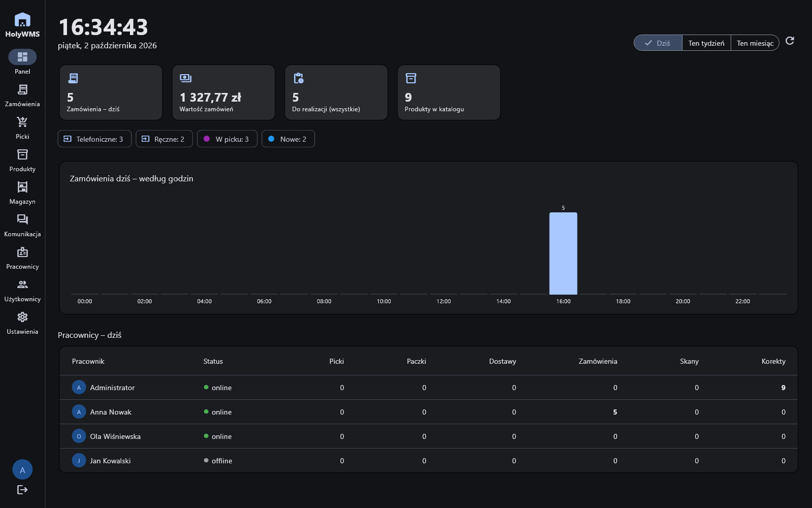Click the Zamówienia – dziś card icon
812x508 pixels.
[x=73, y=78]
